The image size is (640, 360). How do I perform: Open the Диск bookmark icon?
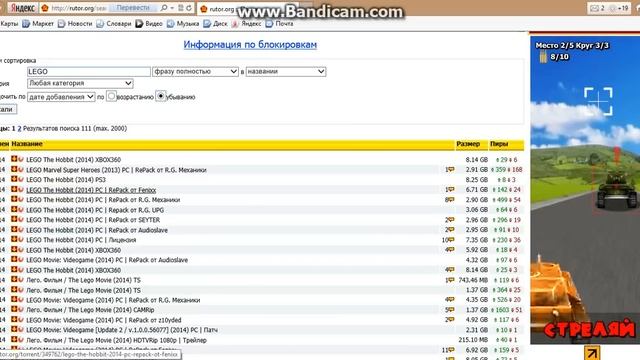[x=207, y=24]
